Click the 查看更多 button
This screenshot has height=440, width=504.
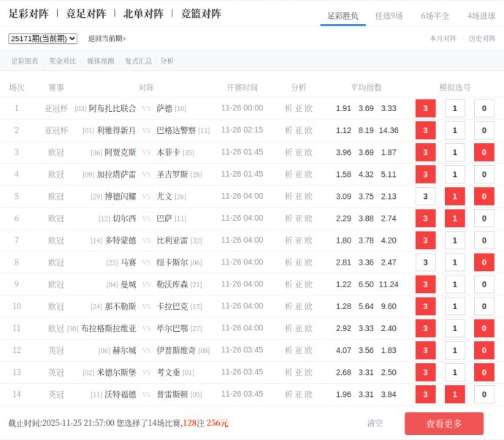point(444,423)
